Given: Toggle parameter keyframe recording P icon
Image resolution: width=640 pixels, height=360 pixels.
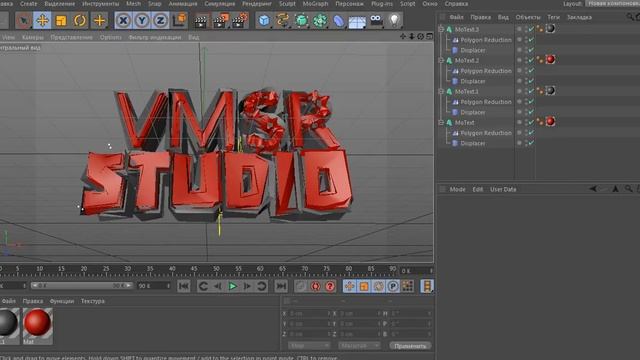Looking at the screenshot, I should pyautogui.click(x=393, y=287).
